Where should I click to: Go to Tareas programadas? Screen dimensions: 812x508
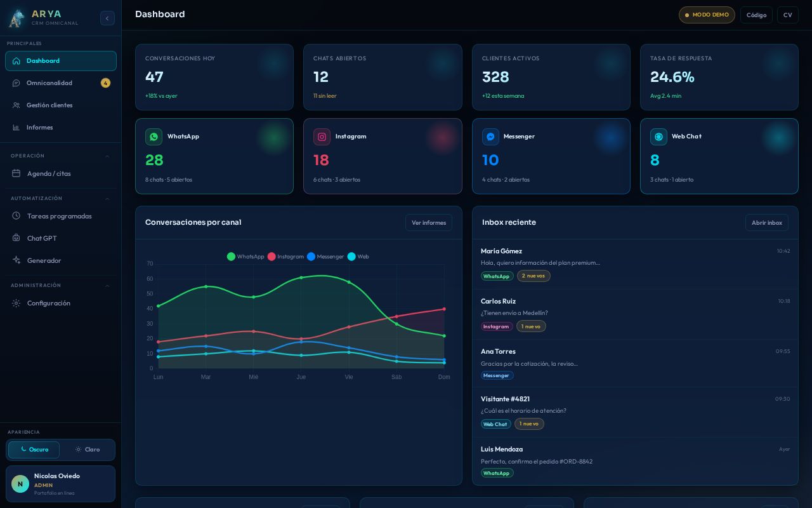[61, 216]
